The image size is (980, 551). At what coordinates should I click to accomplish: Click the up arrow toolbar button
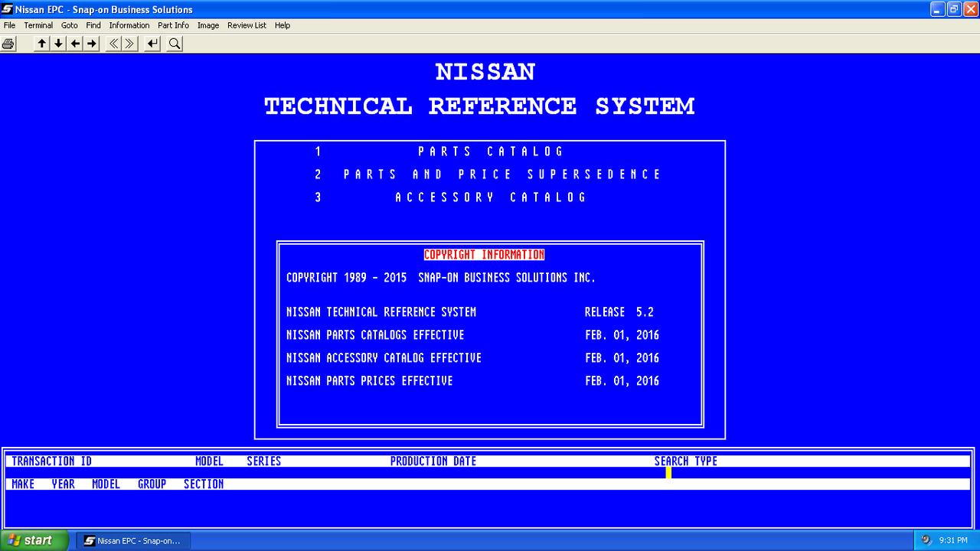point(41,44)
